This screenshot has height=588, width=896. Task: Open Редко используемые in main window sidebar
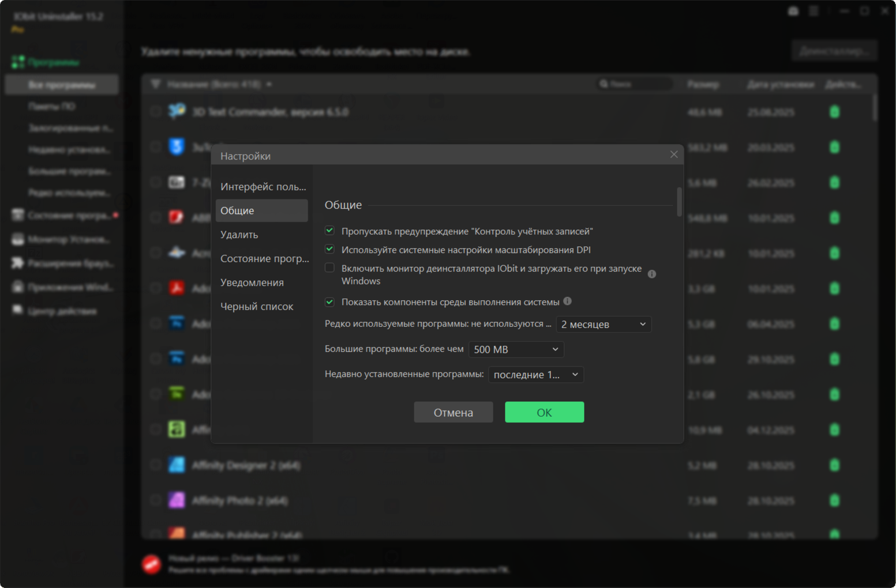tap(69, 193)
